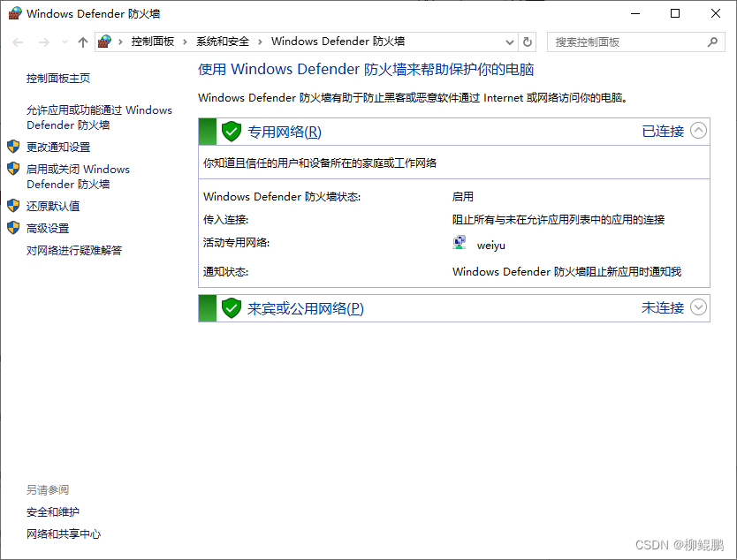Screen dimensions: 737x560
Task: Click the control panel icon in address bar
Action: (x=106, y=42)
